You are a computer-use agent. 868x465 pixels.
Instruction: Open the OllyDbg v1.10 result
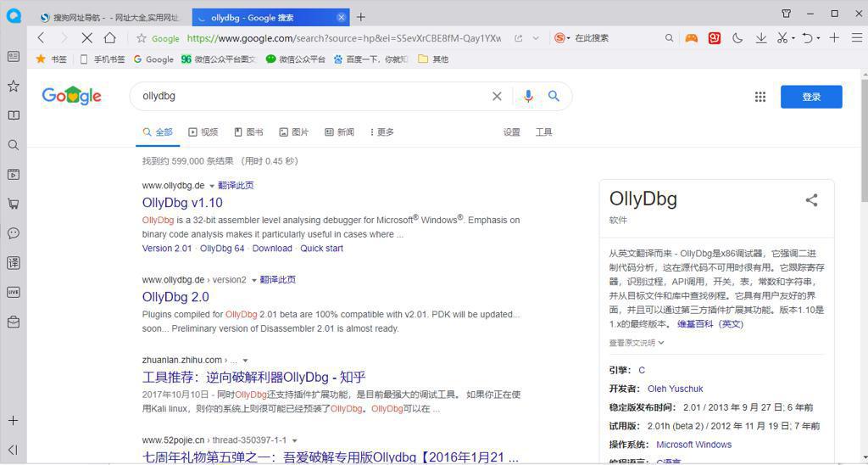(182, 202)
